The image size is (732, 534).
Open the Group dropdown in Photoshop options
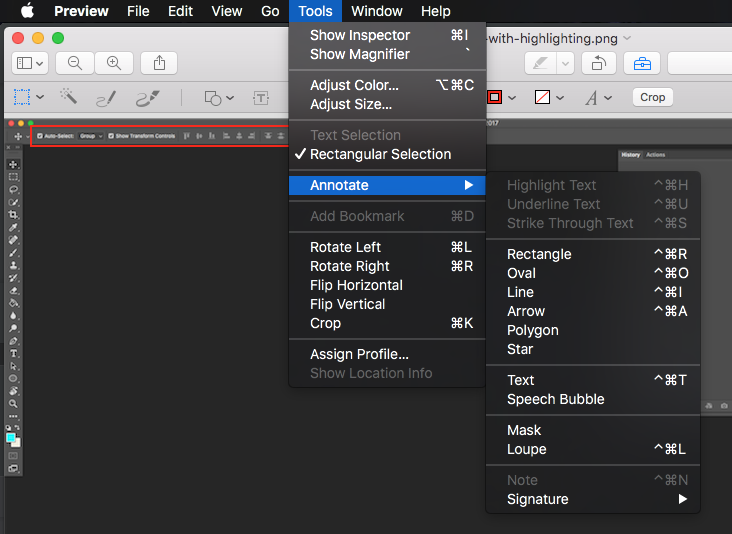pyautogui.click(x=91, y=136)
